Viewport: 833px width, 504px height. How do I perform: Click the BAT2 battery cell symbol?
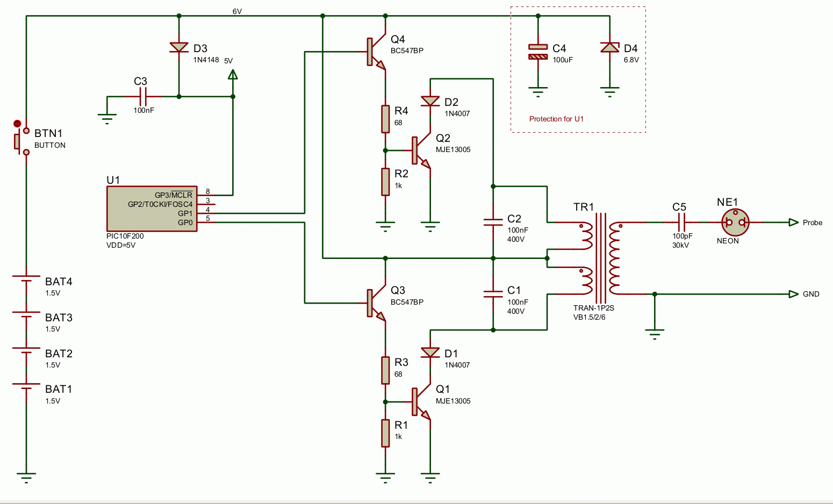click(x=26, y=351)
